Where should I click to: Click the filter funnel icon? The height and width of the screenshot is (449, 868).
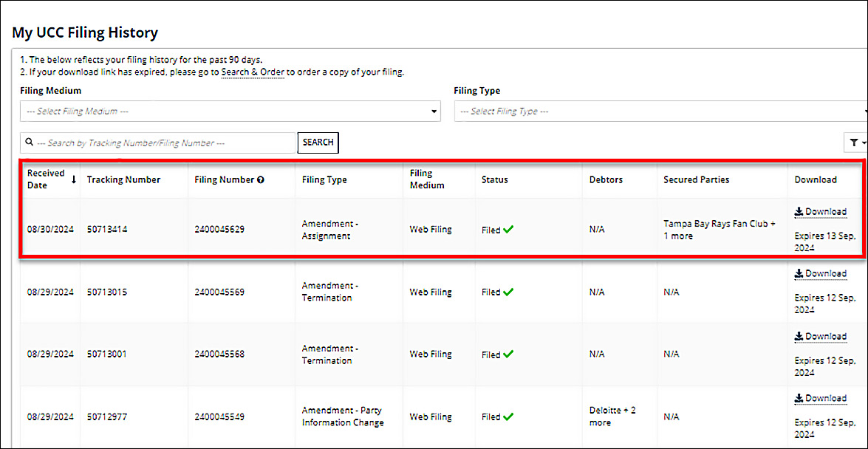(855, 143)
